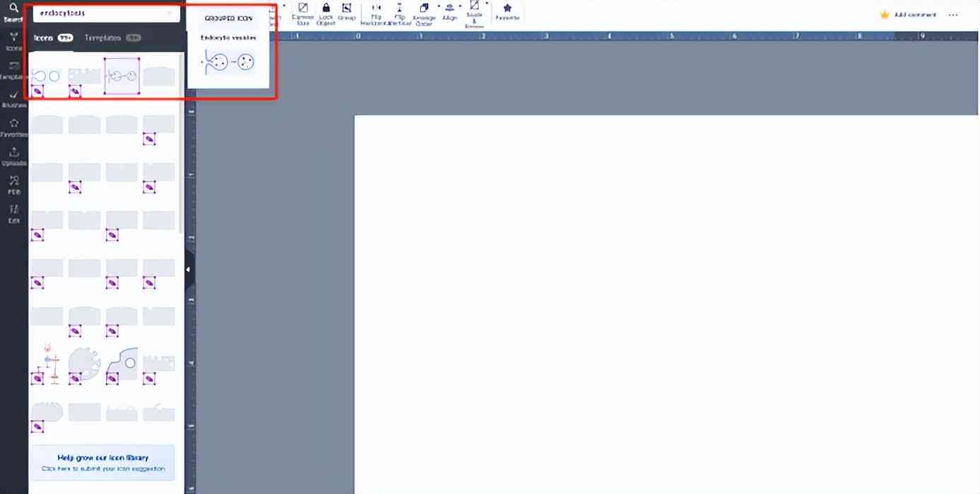This screenshot has width=980, height=494.
Task: Click the grouped icon preview image
Action: pyautogui.click(x=227, y=63)
